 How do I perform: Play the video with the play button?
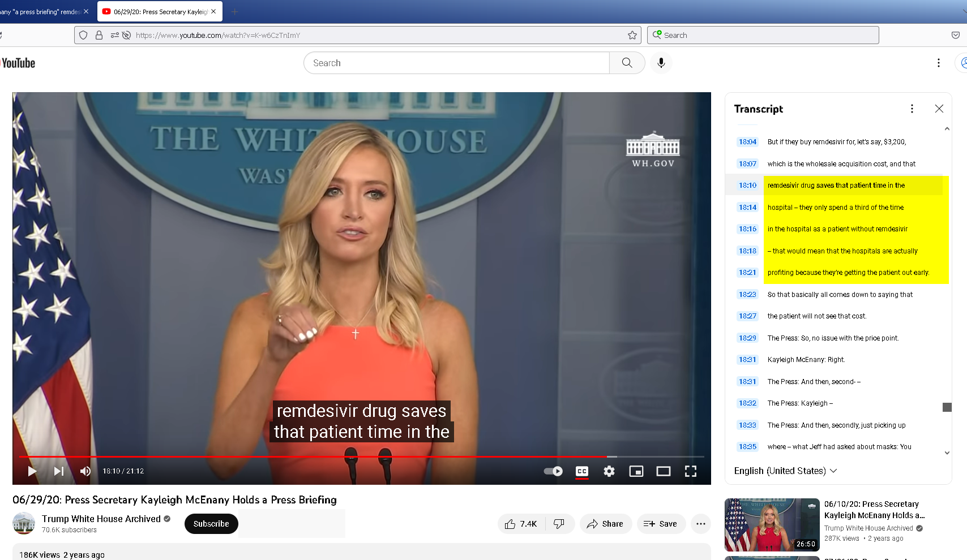pyautogui.click(x=32, y=471)
